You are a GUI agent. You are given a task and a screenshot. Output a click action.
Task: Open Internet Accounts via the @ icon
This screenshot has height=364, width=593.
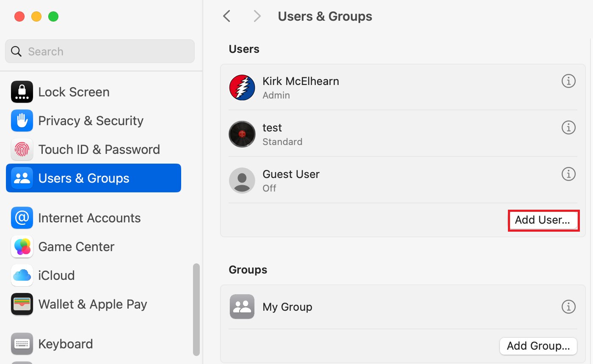pyautogui.click(x=22, y=218)
